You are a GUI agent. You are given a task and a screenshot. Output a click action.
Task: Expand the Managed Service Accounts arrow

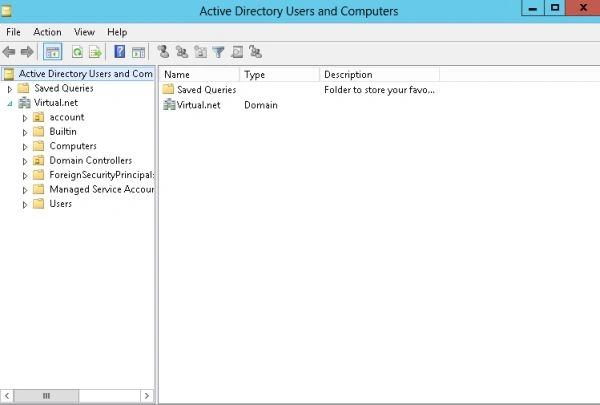pos(25,190)
